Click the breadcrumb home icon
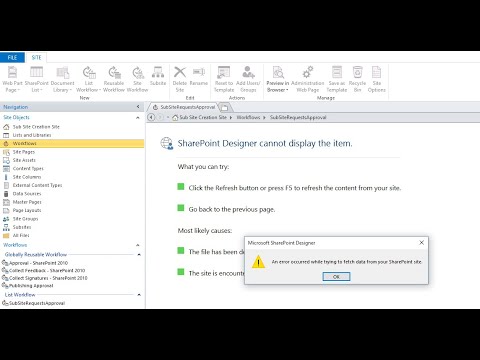The image size is (480, 360). tap(175, 117)
